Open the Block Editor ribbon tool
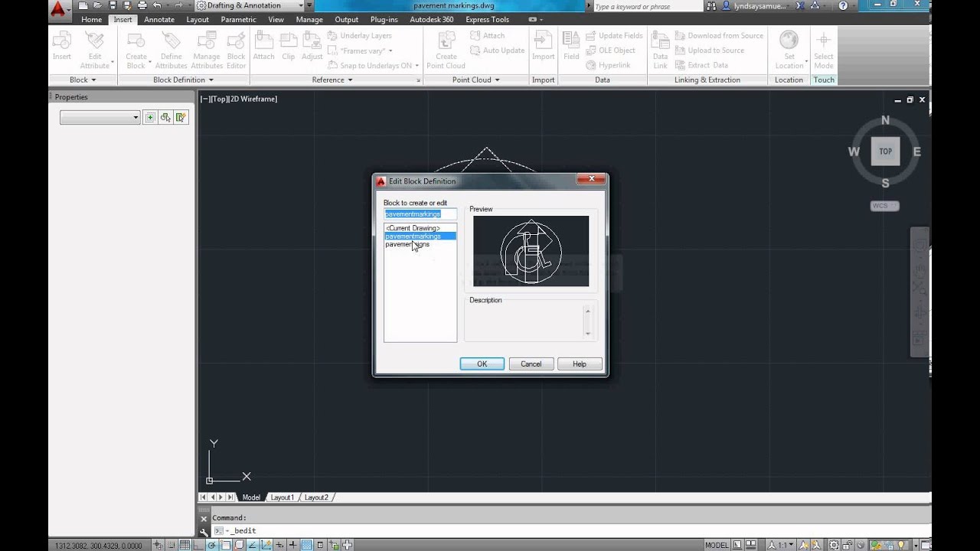 click(x=237, y=50)
